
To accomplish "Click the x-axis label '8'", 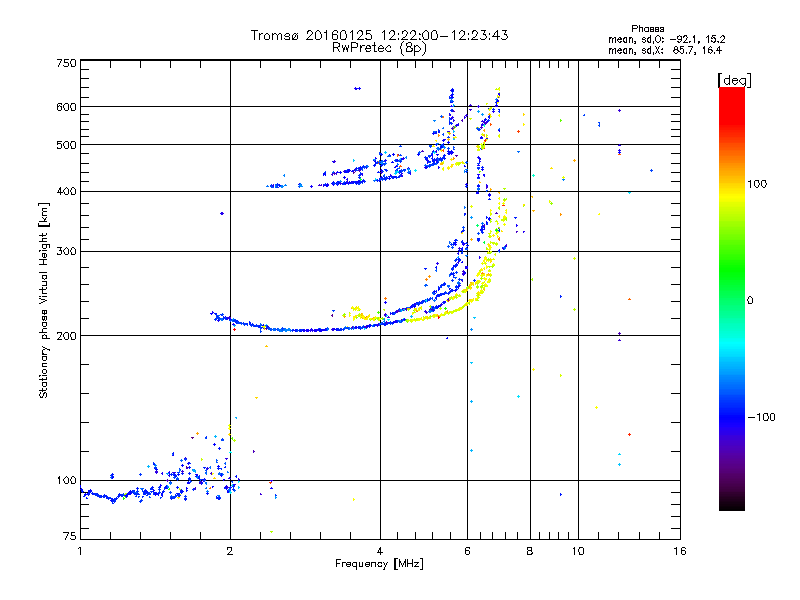I will (x=530, y=551).
